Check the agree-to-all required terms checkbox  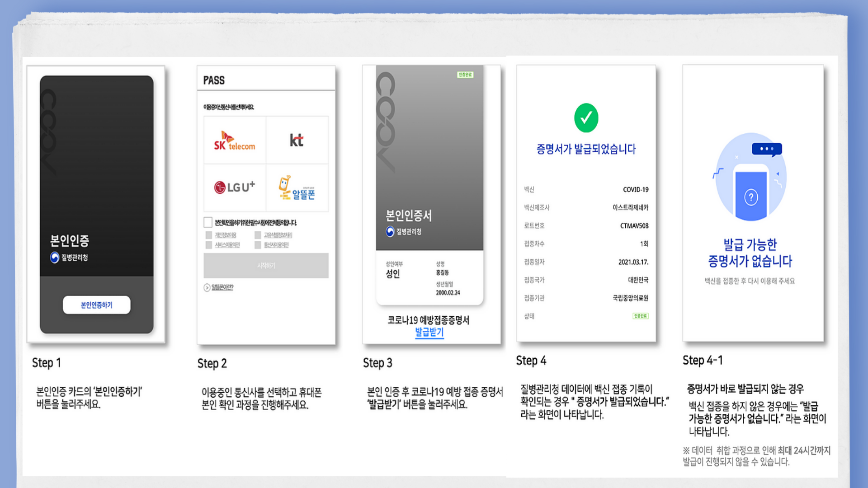(x=208, y=222)
